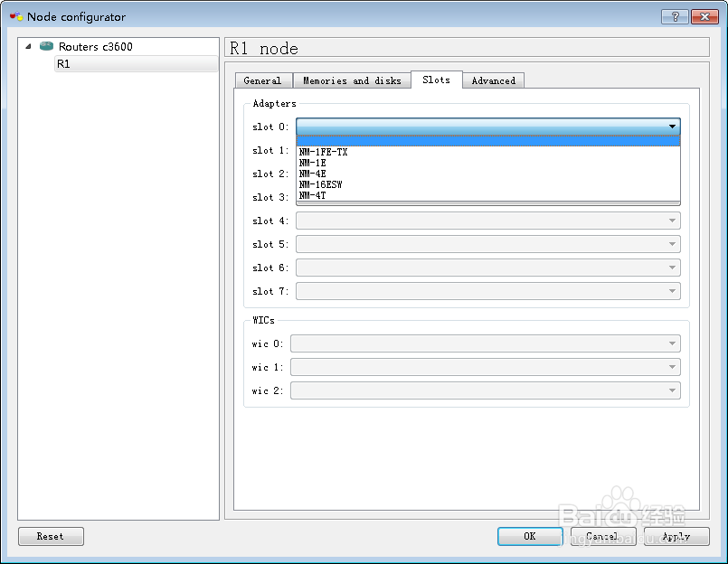
Task: Click the wic 0 label
Action: 268,344
